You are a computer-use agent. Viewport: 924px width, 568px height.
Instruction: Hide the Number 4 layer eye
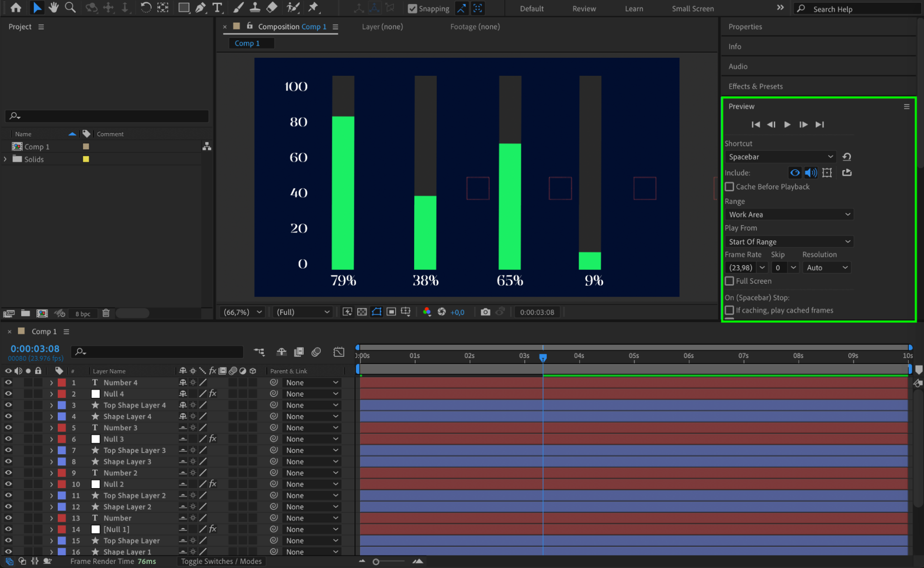pos(8,383)
